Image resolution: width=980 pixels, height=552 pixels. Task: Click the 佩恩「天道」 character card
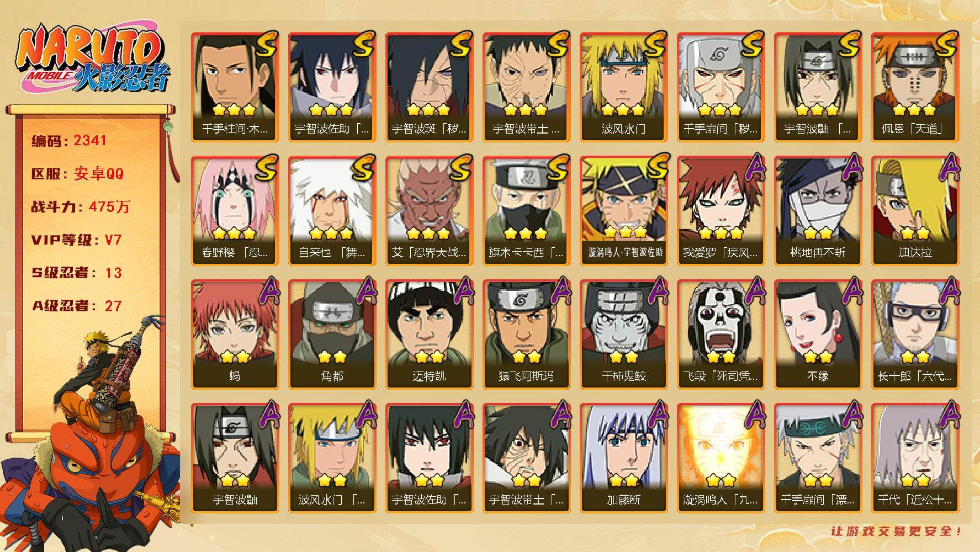coord(915,87)
